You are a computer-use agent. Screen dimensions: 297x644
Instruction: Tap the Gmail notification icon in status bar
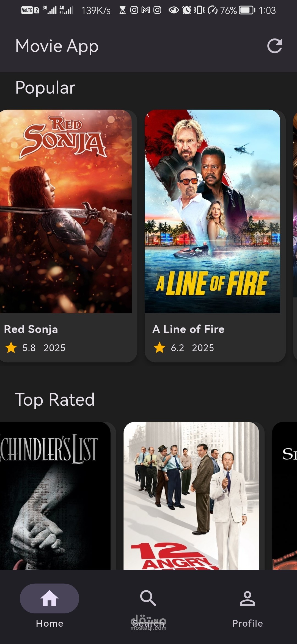pyautogui.click(x=146, y=10)
